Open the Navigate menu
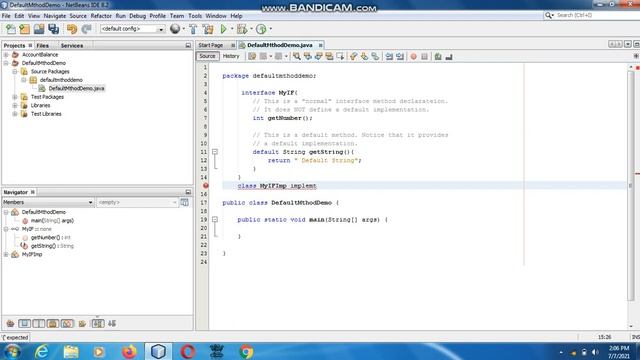Screen dimensions: 640x360 (55, 16)
